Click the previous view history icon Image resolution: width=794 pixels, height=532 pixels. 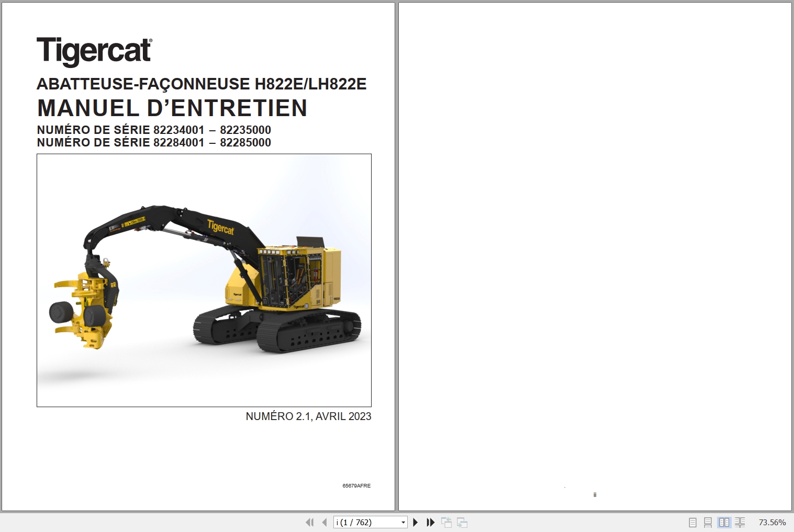click(x=448, y=522)
